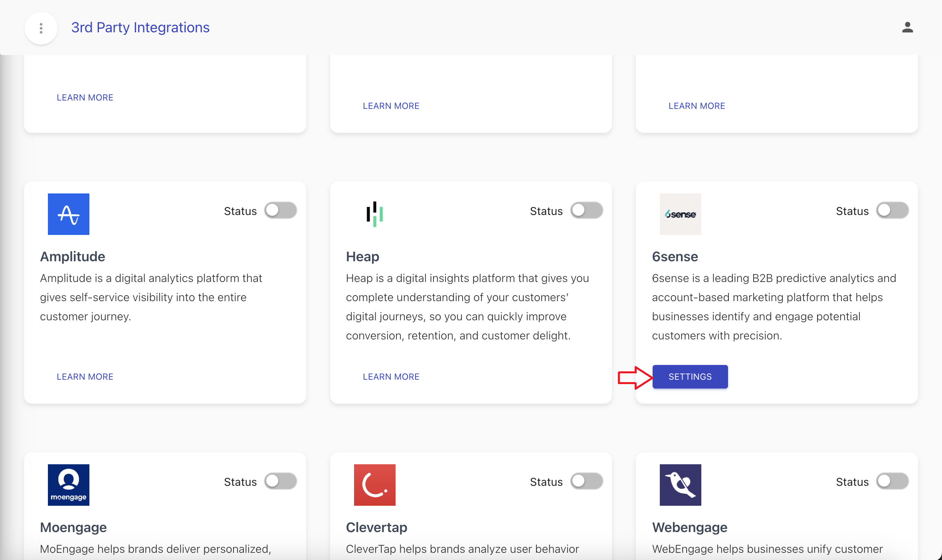Turn on the 6sense status toggle
Screen dimensions: 942x560
(x=892, y=211)
